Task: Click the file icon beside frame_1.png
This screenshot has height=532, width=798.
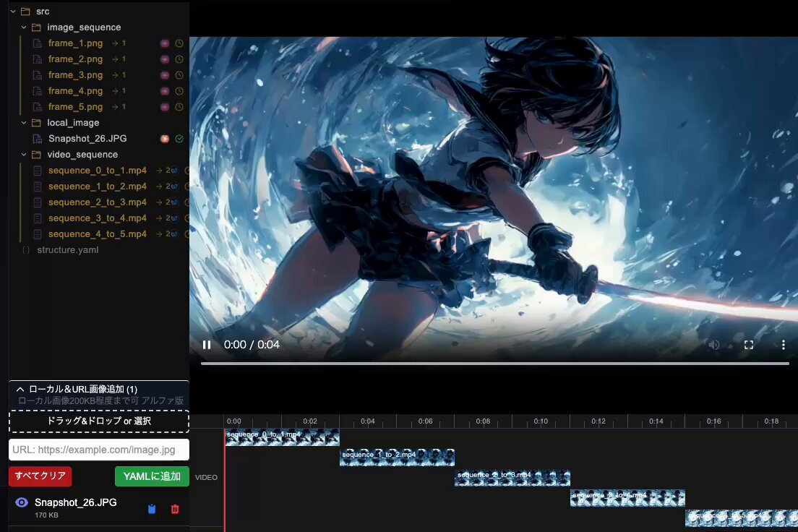Action: pos(37,43)
